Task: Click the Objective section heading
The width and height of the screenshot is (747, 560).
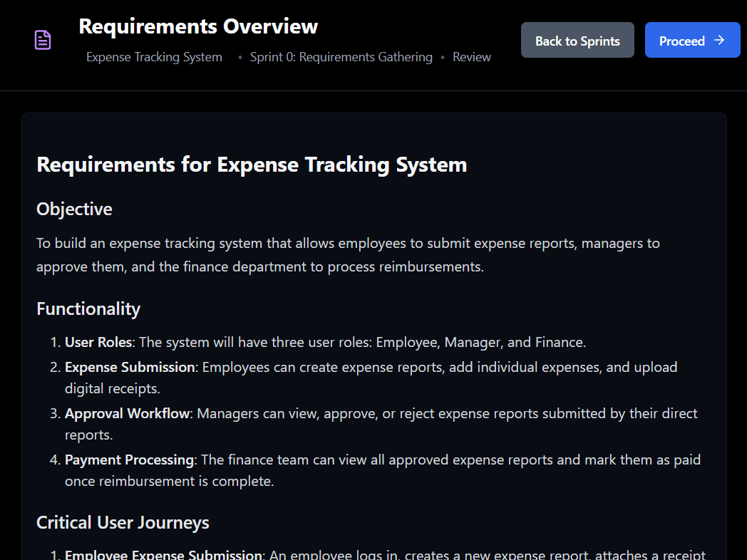Action: [x=74, y=209]
